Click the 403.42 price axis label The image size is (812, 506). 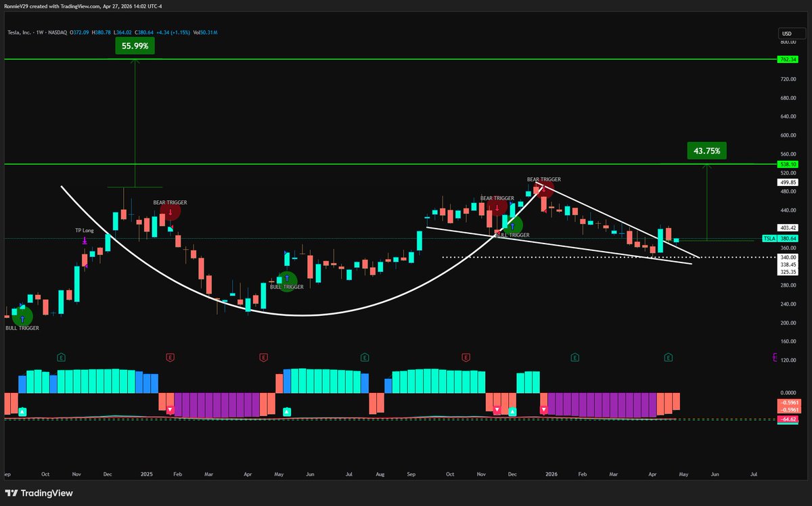coord(788,228)
